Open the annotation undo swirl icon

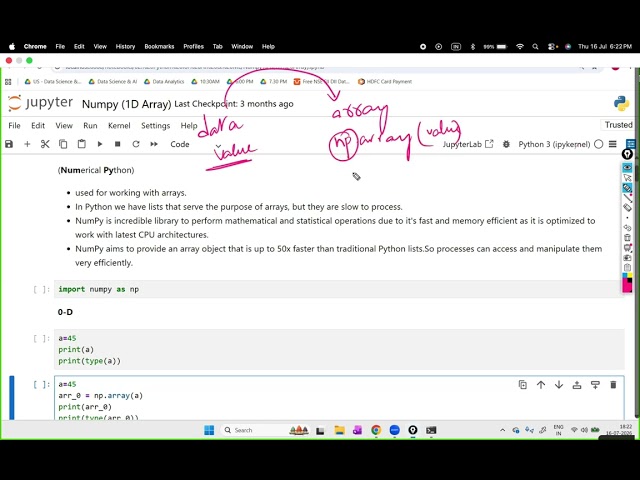[627, 228]
